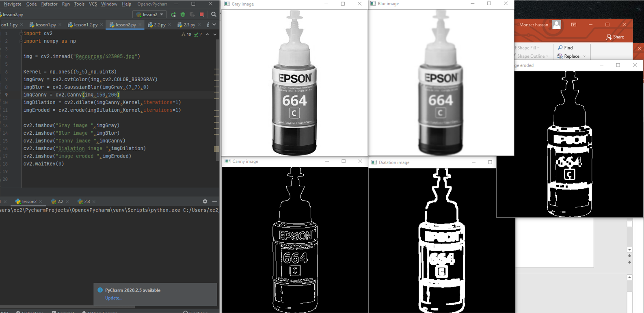Close the lesson2 run tab
Image resolution: width=644 pixels, height=313 pixels.
click(x=41, y=202)
